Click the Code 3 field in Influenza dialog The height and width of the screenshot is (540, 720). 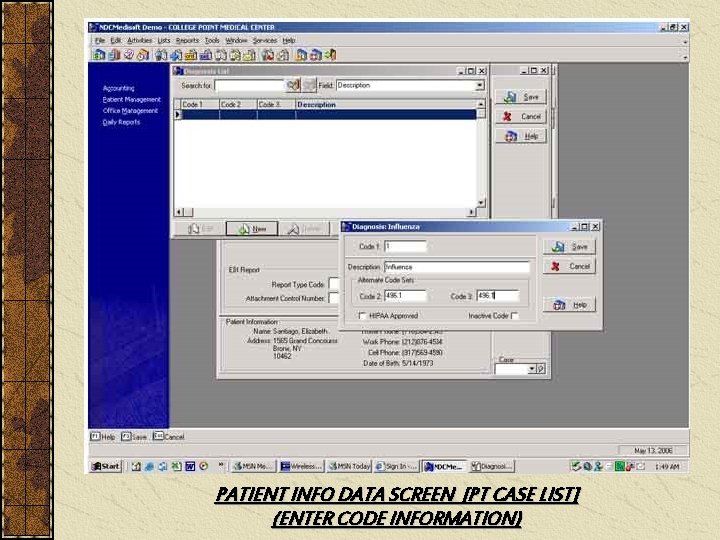[x=498, y=296]
